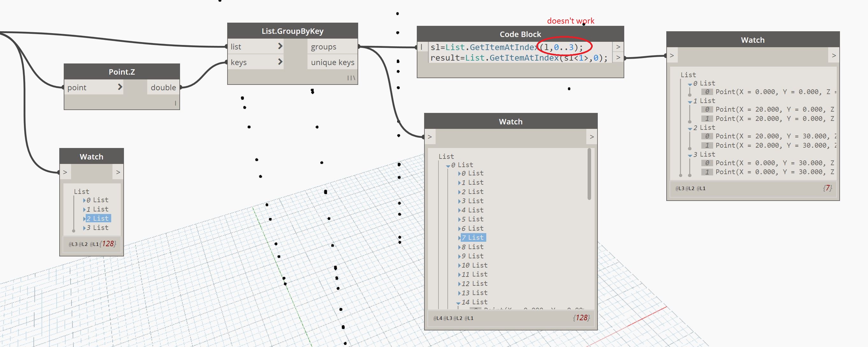The height and width of the screenshot is (347, 868).
Task: Click the Code Block result output port arrow
Action: 618,58
